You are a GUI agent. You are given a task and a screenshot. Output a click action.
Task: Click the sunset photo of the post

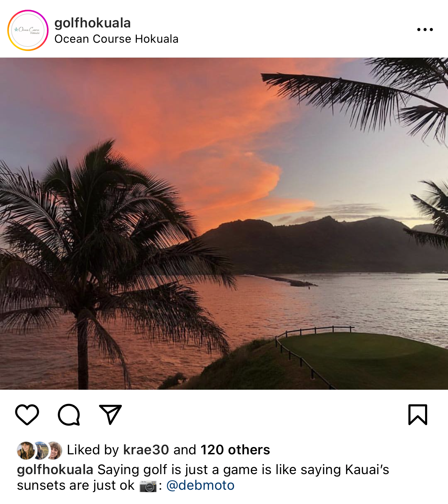click(224, 223)
